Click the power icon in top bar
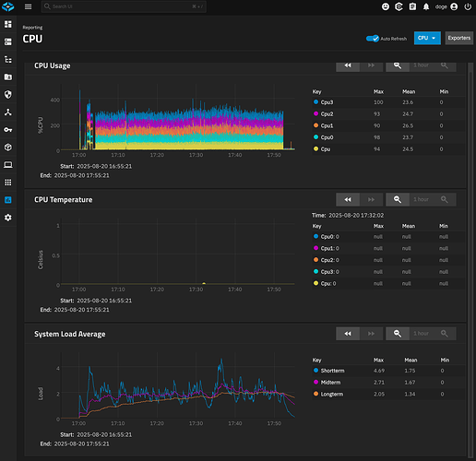The image size is (476, 461). [x=468, y=6]
